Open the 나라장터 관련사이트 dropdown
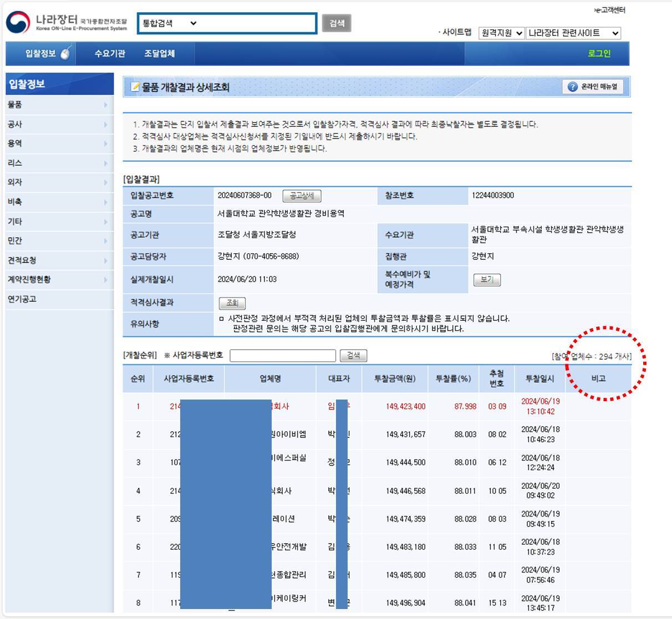The width and height of the screenshot is (672, 619). [573, 33]
